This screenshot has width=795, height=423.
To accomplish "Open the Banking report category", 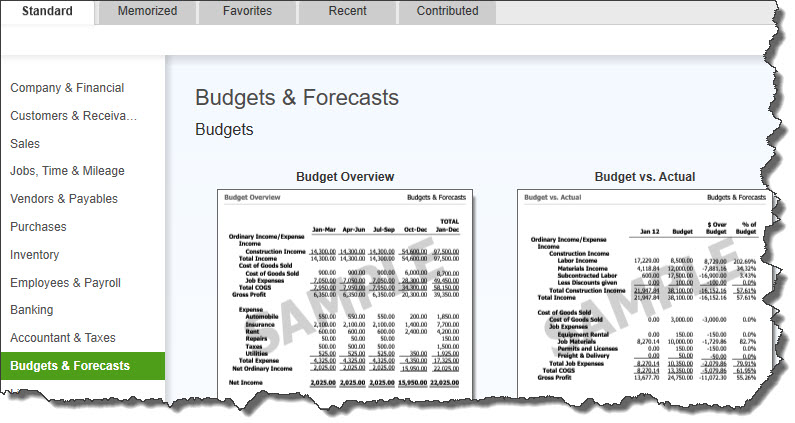I will (x=32, y=310).
